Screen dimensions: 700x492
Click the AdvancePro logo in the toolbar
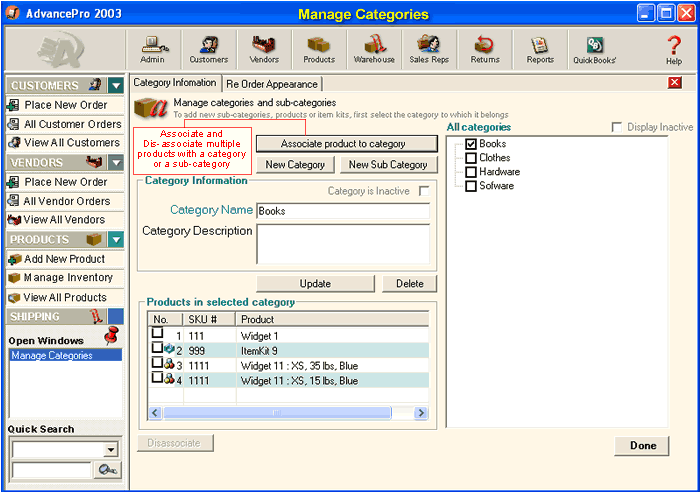(x=62, y=49)
